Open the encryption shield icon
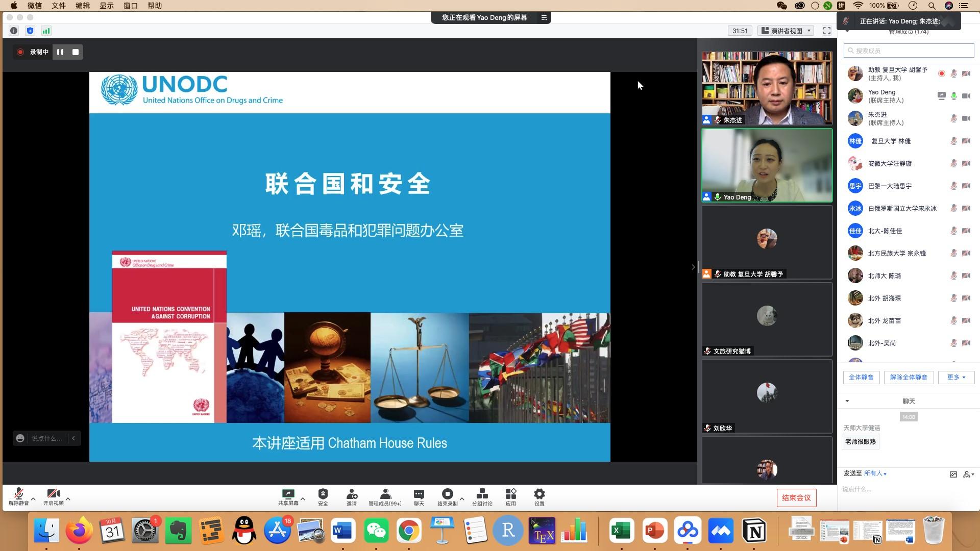980x551 pixels. 30,31
